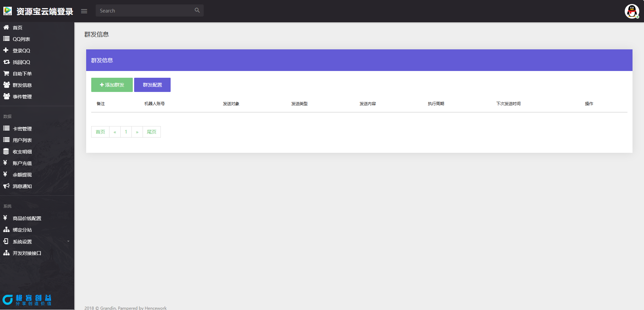Viewport: 644px width, 310px height.
Task: Open 卡密管理 in the sidebar
Action: [22, 129]
